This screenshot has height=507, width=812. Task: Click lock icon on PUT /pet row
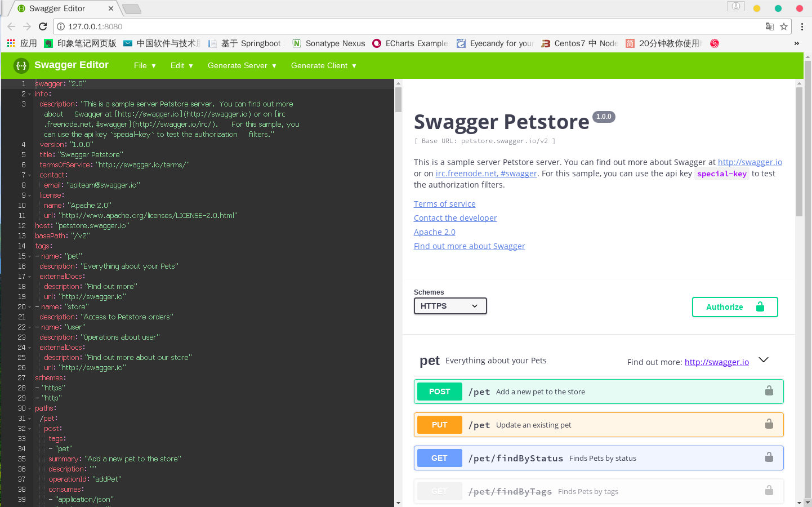[x=769, y=424]
